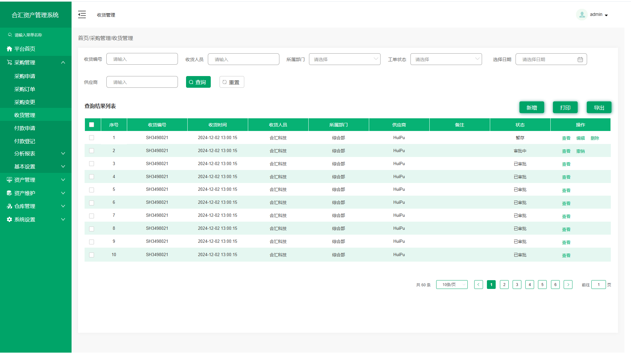
Task: Open 采购订单 in the sidebar menu
Action: 25,89
